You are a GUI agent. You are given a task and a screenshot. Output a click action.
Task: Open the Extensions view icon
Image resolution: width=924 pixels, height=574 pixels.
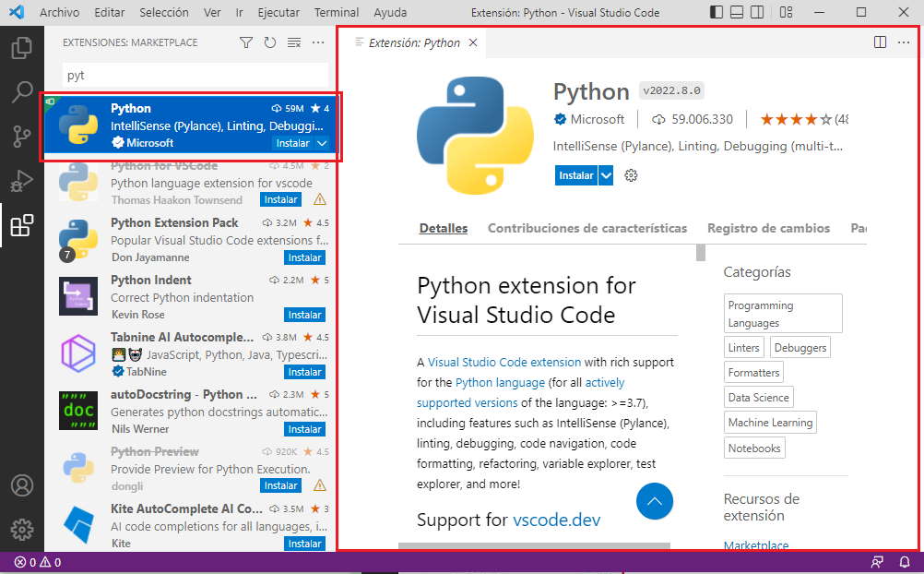tap(22, 225)
